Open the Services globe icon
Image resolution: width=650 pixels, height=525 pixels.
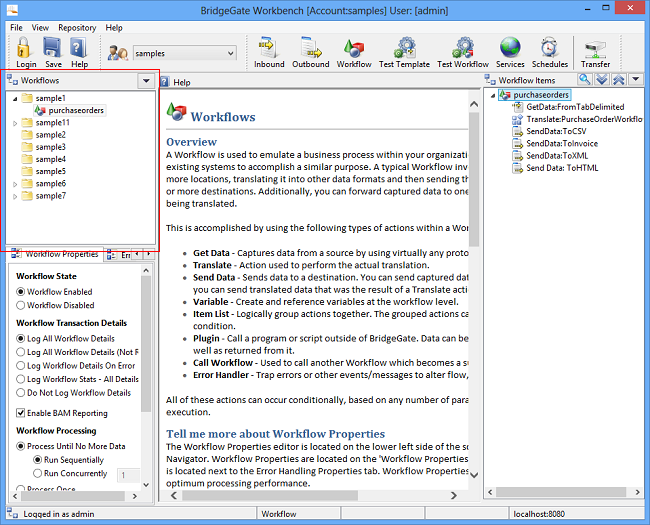510,48
